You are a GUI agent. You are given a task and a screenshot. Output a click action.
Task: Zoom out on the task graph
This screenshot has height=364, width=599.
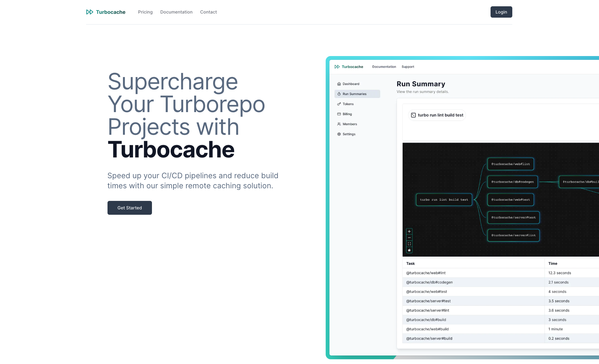pyautogui.click(x=409, y=237)
